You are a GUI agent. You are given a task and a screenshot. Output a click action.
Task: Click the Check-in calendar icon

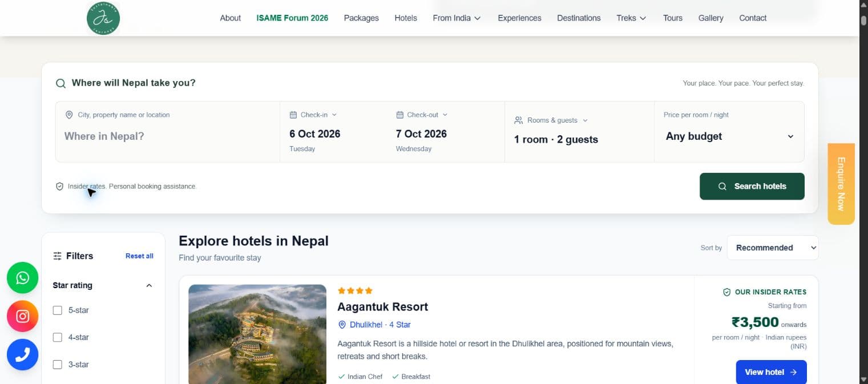(x=293, y=115)
